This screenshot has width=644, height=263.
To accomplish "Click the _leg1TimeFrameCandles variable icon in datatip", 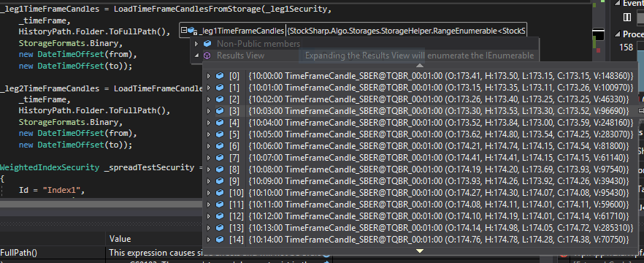I will (x=192, y=31).
